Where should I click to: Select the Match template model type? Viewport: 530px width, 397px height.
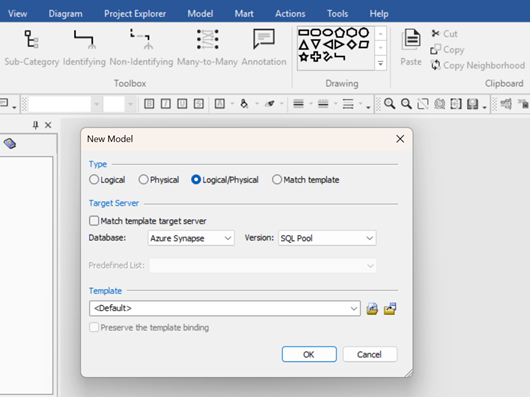pyautogui.click(x=306, y=180)
